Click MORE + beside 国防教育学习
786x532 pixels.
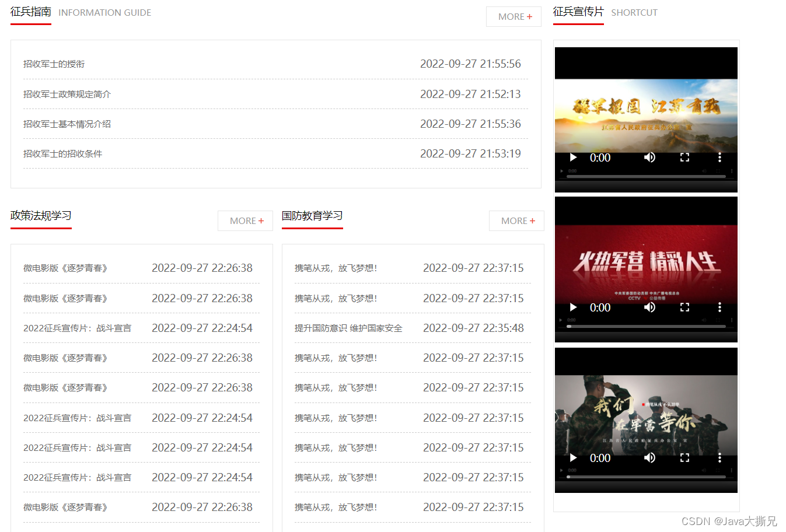coord(517,221)
